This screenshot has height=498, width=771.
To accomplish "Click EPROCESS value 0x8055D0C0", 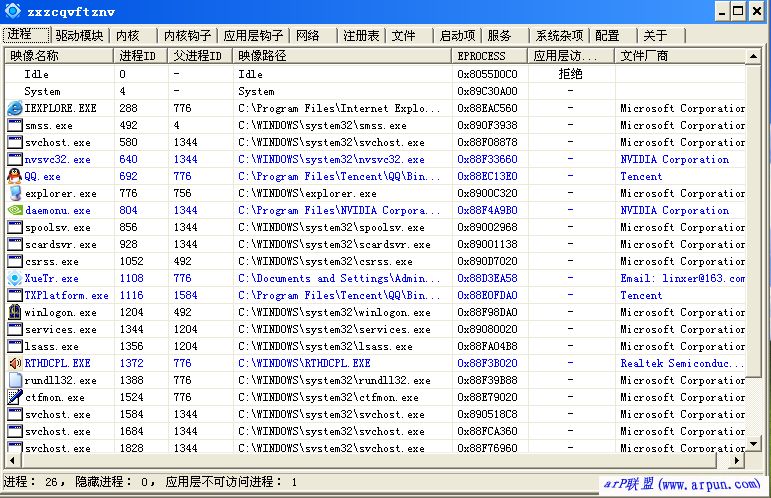I will coord(487,74).
